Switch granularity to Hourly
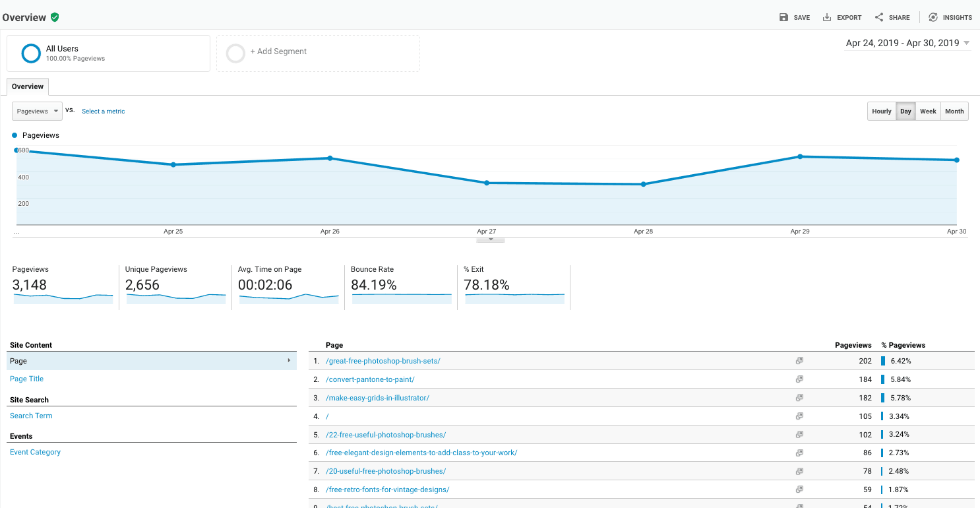980x508 pixels. tap(882, 111)
